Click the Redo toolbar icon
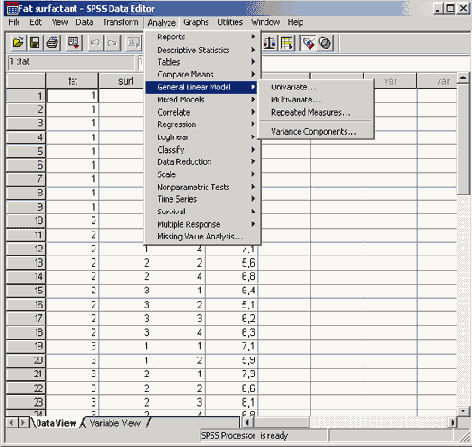 112,43
